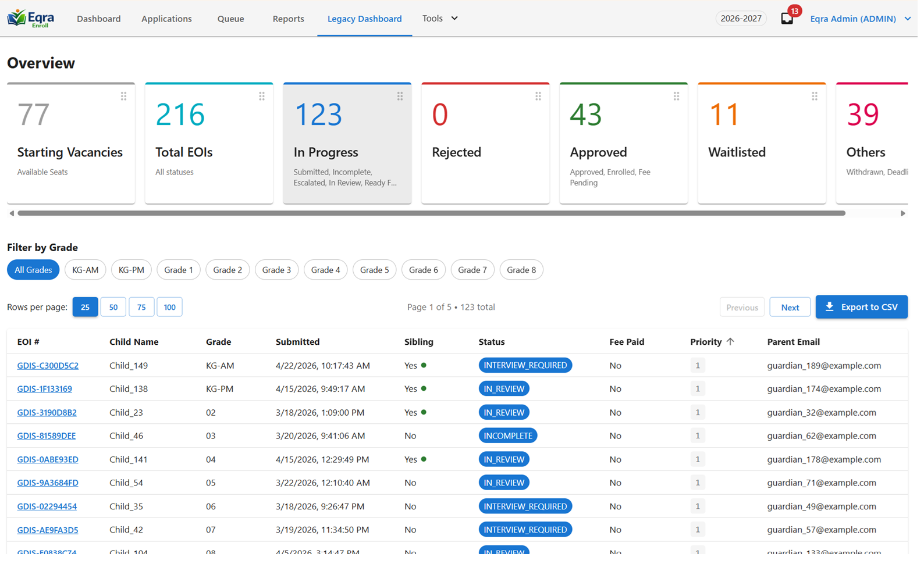Set rows per page to 100
This screenshot has height=582, width=924.
tap(169, 307)
